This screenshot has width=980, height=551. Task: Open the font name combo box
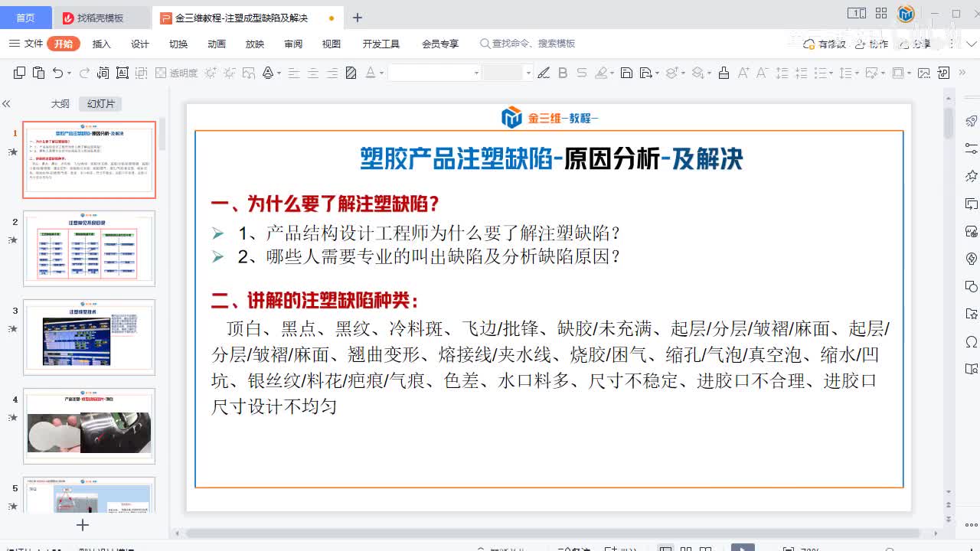pyautogui.click(x=434, y=73)
